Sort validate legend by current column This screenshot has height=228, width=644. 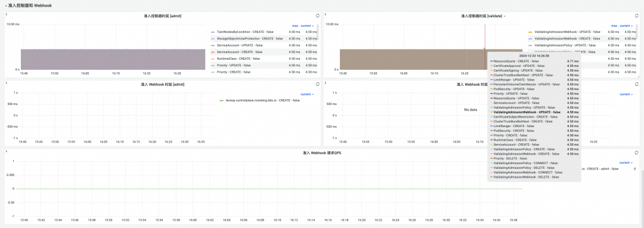point(627,26)
